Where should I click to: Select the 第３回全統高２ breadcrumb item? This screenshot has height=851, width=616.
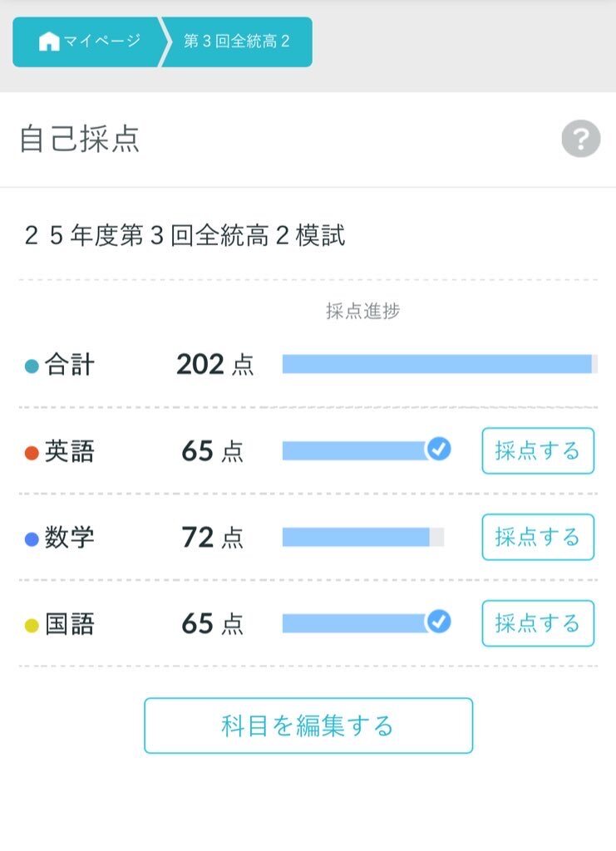[237, 42]
